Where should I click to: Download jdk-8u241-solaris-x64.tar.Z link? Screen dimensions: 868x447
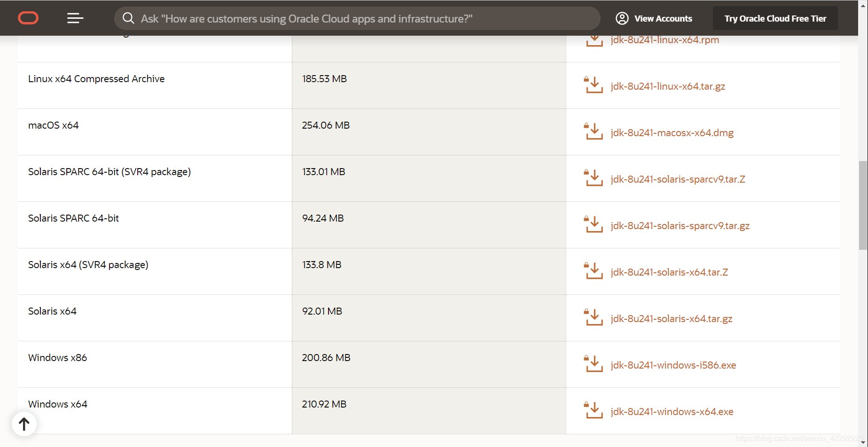pos(669,272)
